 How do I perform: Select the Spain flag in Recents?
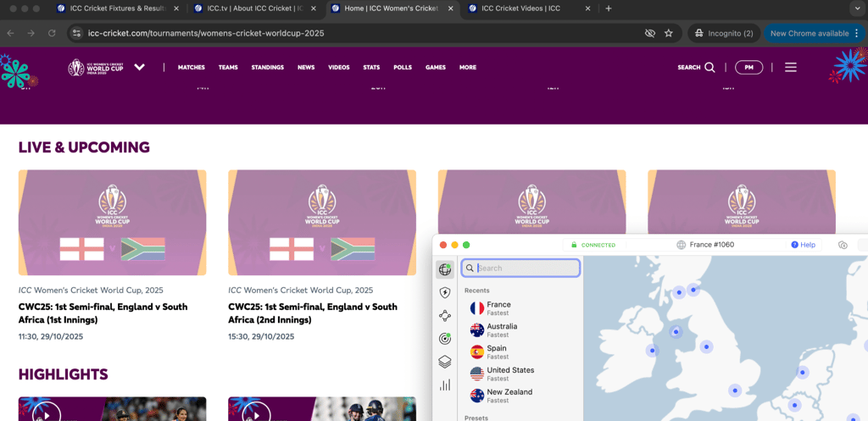point(476,352)
